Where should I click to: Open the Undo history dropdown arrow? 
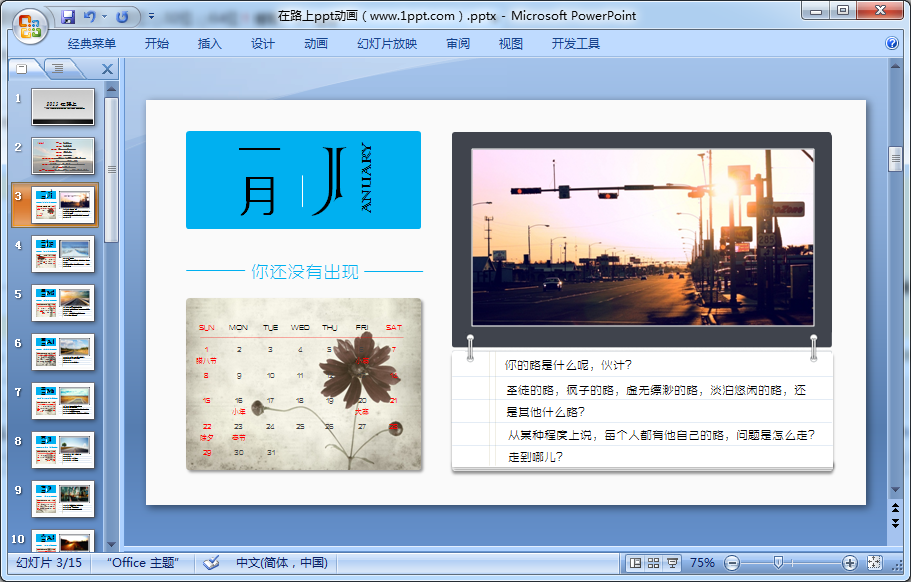(x=105, y=17)
